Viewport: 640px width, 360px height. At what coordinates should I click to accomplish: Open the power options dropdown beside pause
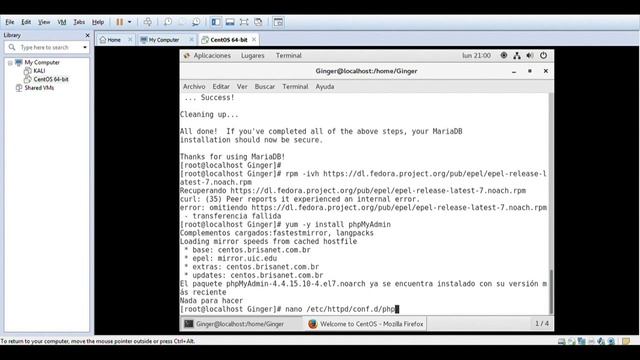[130, 22]
